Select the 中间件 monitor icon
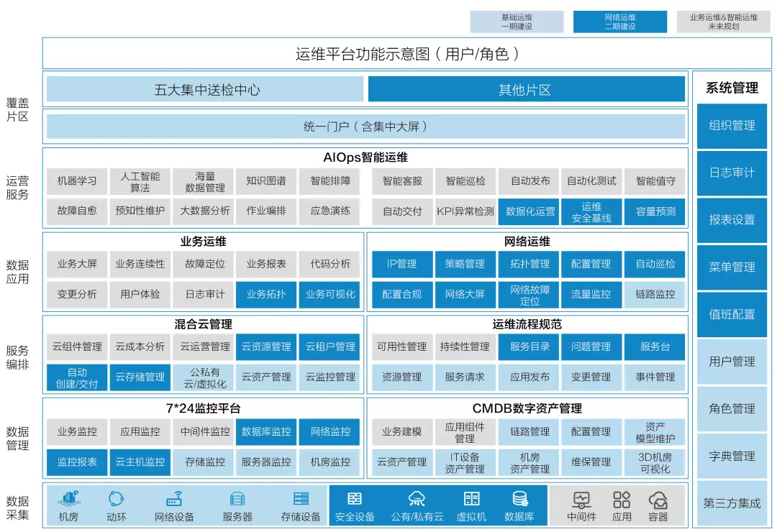 (x=581, y=500)
